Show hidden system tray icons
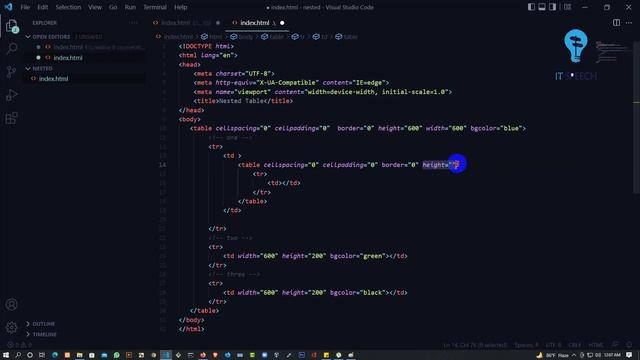 coord(573,355)
